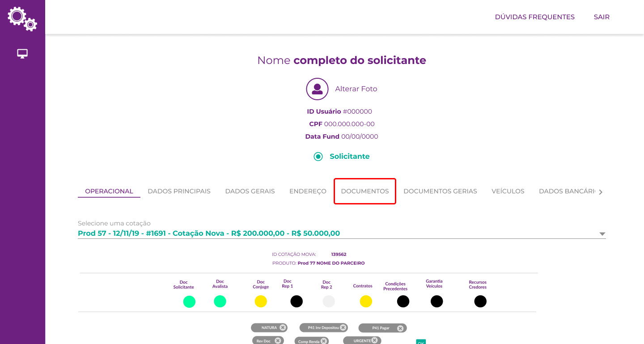The width and height of the screenshot is (644, 344).
Task: Go to the ENDEREÇO tab
Action: tap(308, 191)
